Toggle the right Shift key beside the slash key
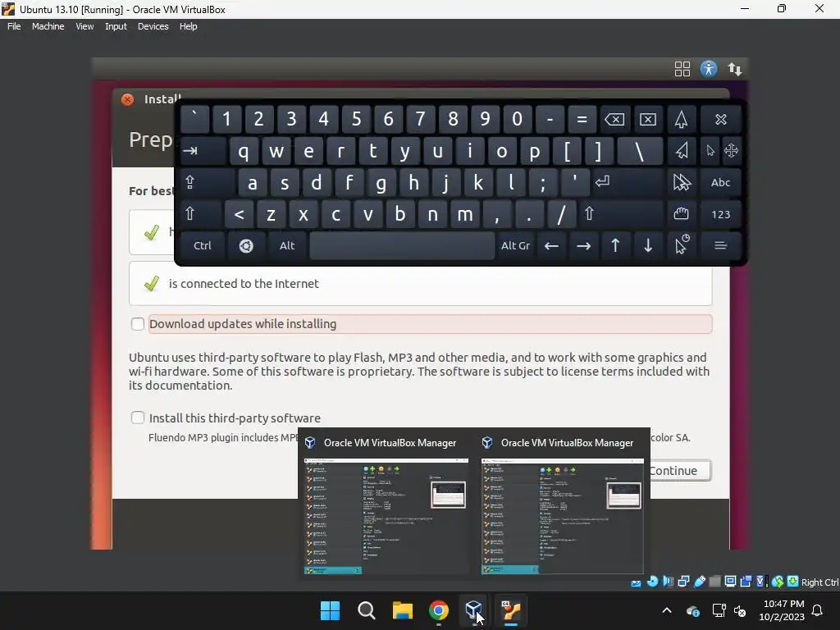The height and width of the screenshot is (630, 840). (x=621, y=214)
